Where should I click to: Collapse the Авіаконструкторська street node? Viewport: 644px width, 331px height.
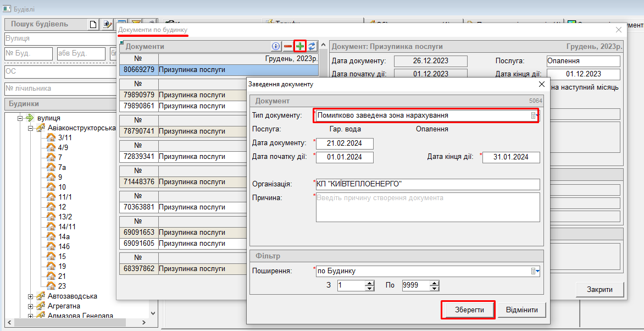pos(31,128)
